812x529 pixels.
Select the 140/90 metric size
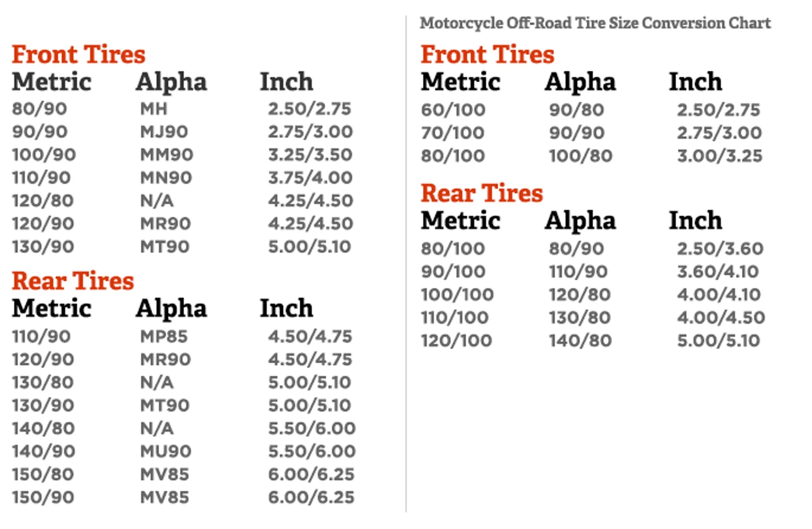click(x=44, y=451)
